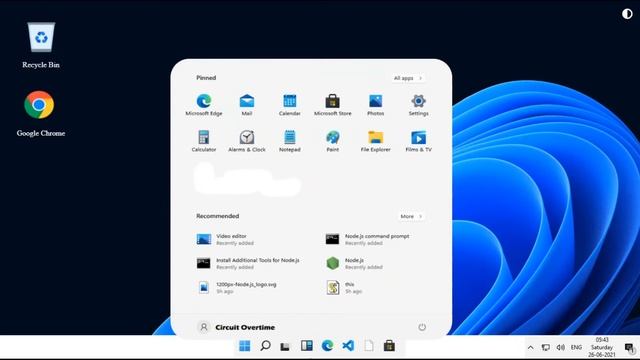Open Task View on the taskbar
The height and width of the screenshot is (360, 640).
(285, 347)
